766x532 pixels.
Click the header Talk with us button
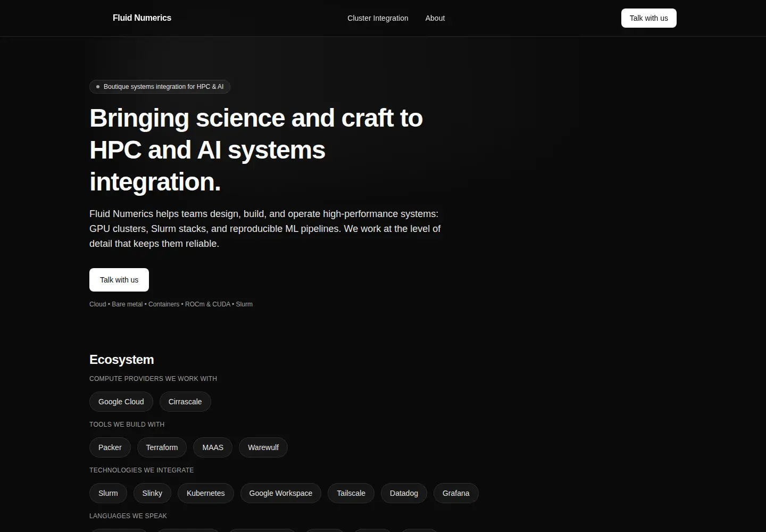649,18
